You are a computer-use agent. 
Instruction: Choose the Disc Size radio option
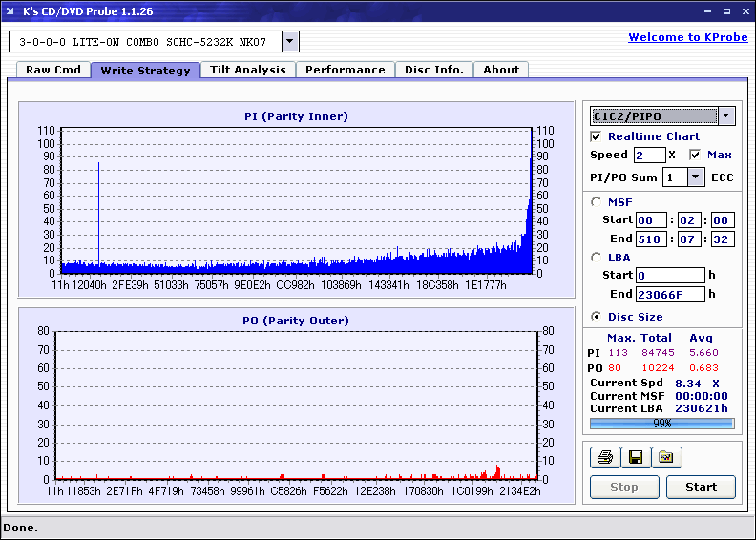(597, 317)
